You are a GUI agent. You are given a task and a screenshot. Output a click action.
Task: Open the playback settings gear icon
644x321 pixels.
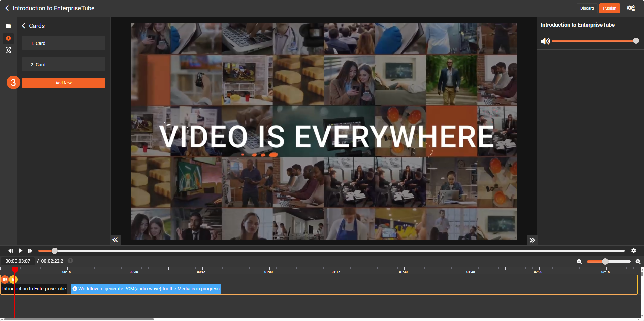pyautogui.click(x=633, y=251)
